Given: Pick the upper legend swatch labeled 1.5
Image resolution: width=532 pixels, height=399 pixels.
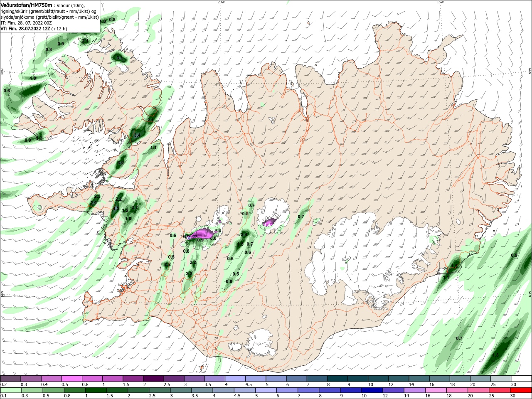Looking at the screenshot, I should [x=133, y=379].
